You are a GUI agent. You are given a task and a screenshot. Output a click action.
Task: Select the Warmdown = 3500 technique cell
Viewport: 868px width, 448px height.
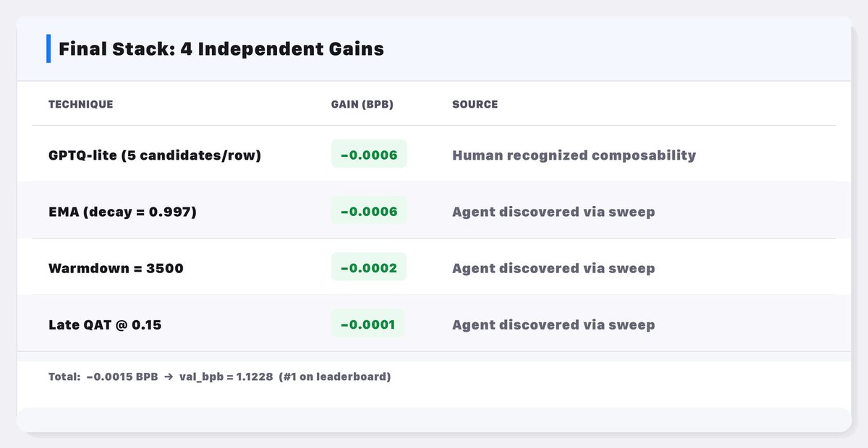point(116,268)
